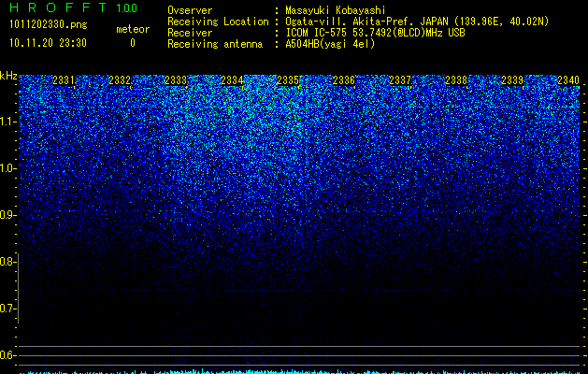The width and height of the screenshot is (588, 374).
Task: Click the Ovserver field label
Action: (190, 10)
